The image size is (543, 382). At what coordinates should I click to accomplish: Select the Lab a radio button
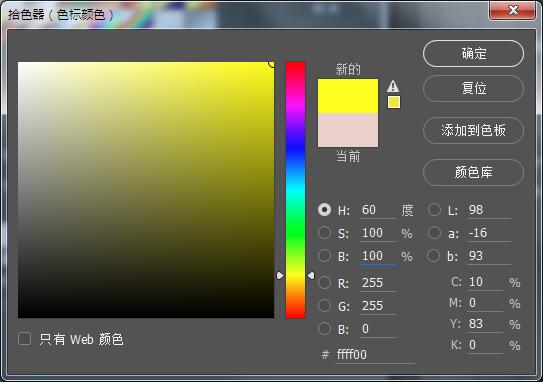(434, 233)
